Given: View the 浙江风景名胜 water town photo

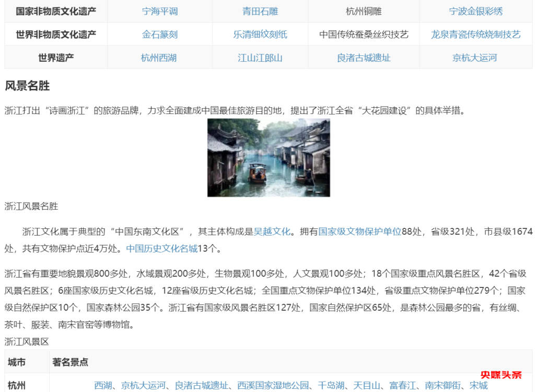Looking at the screenshot, I should [269, 158].
